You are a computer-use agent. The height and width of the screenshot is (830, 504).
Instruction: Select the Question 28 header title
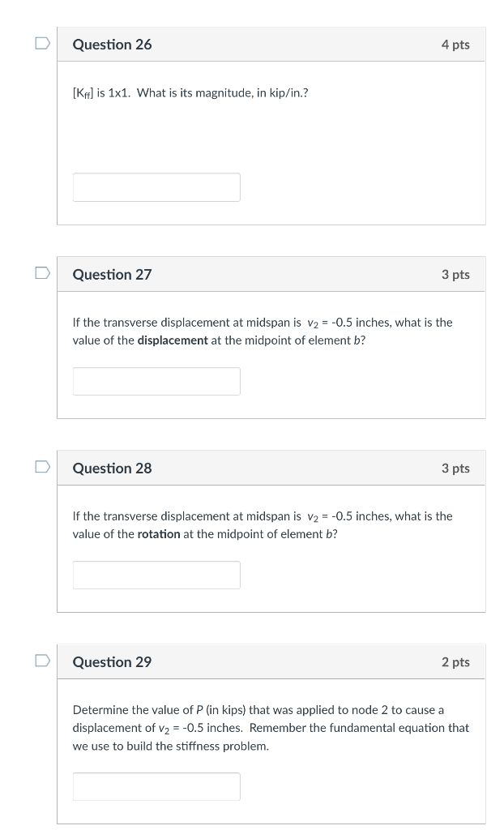pos(112,468)
